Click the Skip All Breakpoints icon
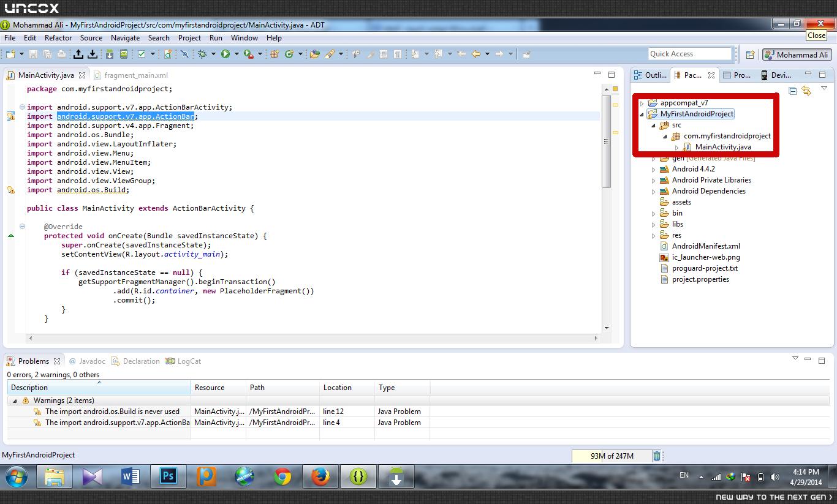This screenshot has height=504, width=837. pos(184,54)
